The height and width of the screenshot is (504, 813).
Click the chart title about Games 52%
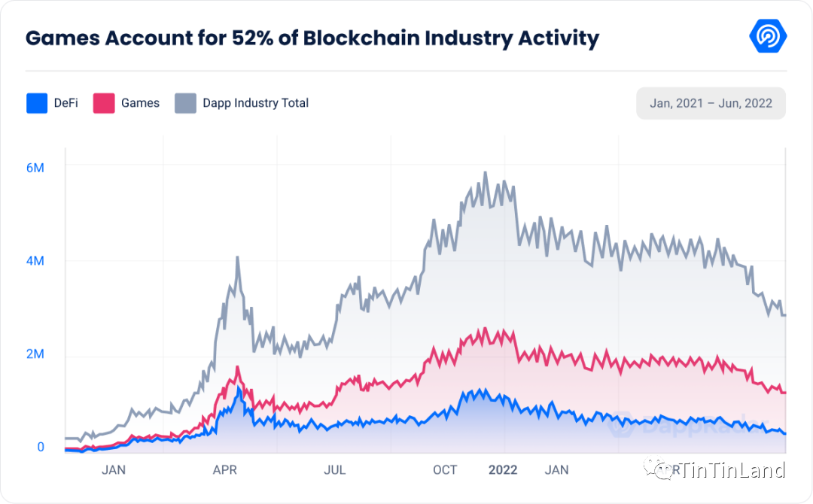pyautogui.click(x=312, y=38)
